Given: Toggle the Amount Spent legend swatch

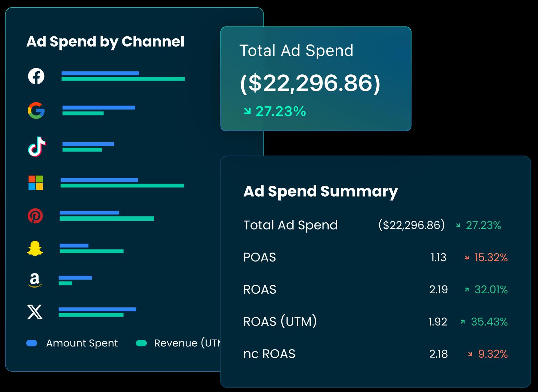Looking at the screenshot, I should pos(32,343).
